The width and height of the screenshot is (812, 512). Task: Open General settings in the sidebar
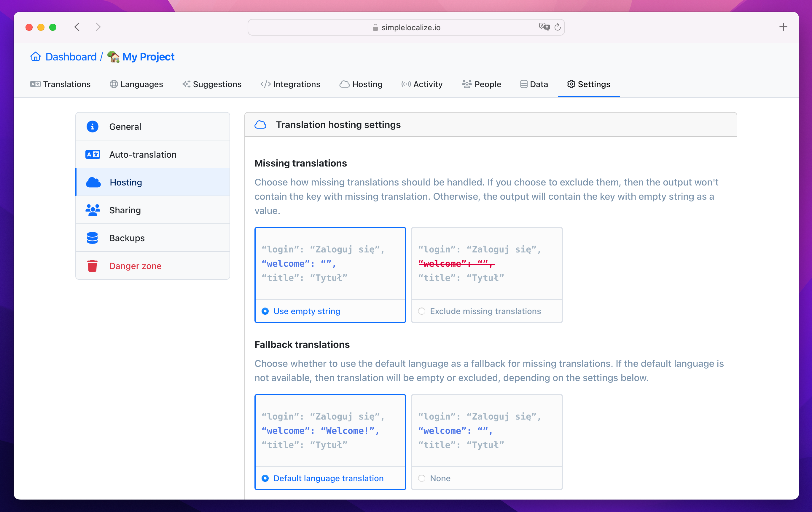[x=153, y=127]
